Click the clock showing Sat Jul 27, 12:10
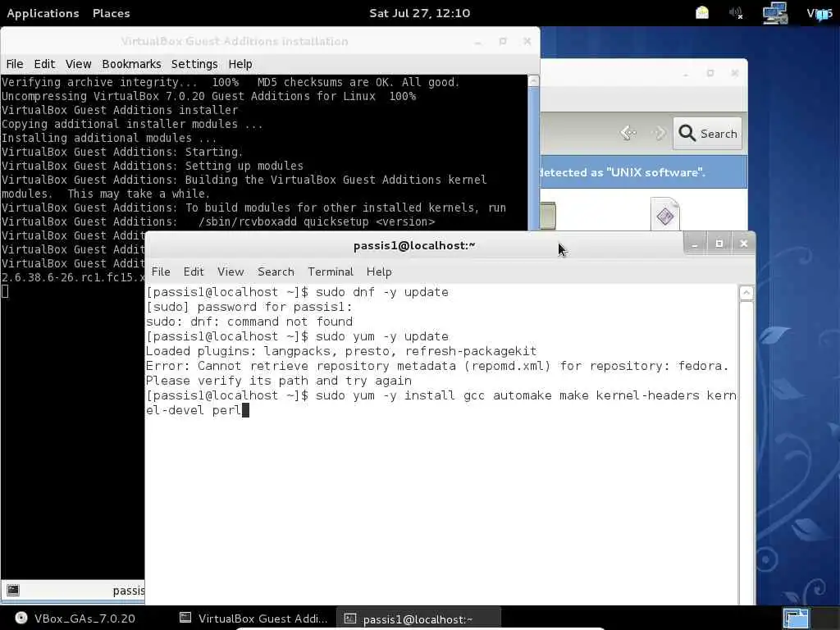Screen dimensions: 840x630 pyautogui.click(x=419, y=13)
